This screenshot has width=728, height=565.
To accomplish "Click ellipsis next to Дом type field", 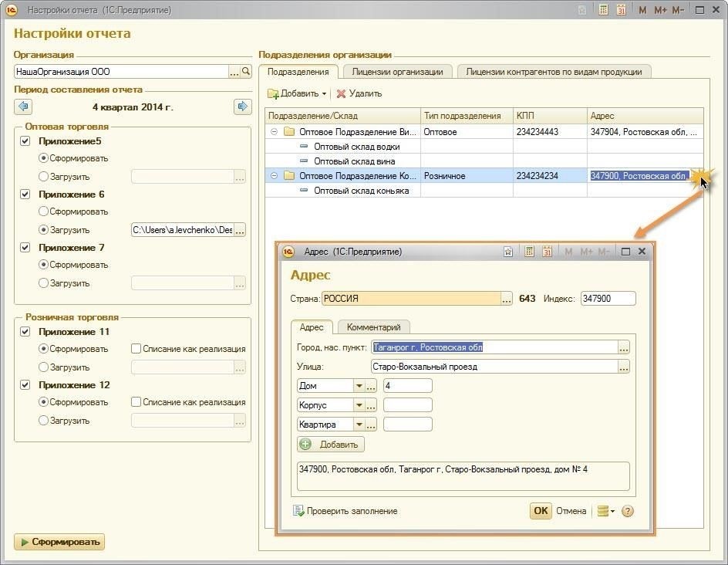I will [371, 386].
